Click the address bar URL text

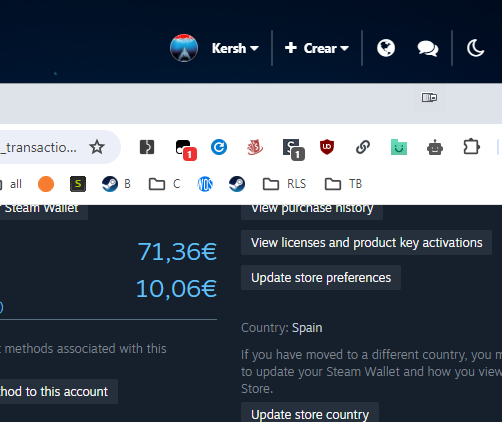(38, 147)
